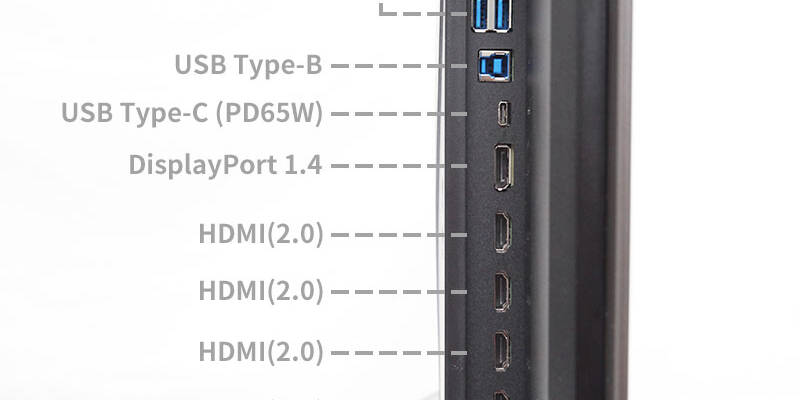This screenshot has height=400, width=800.
Task: Click the right blue USB-A port
Action: click(502, 14)
